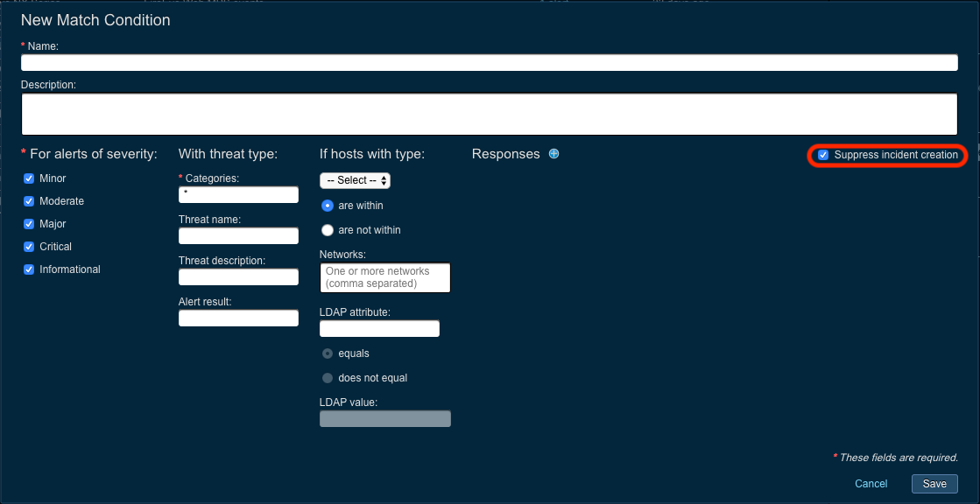Click the Categories input field
Image resolution: width=980 pixels, height=504 pixels.
click(238, 195)
